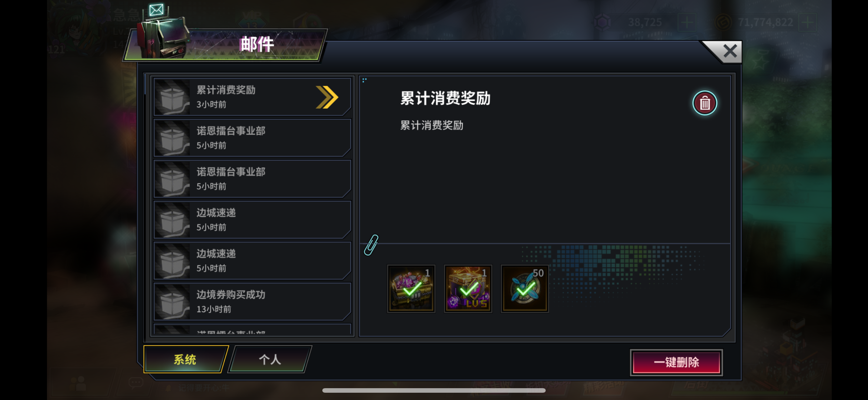Switch to the 个人 tab

[x=270, y=359]
